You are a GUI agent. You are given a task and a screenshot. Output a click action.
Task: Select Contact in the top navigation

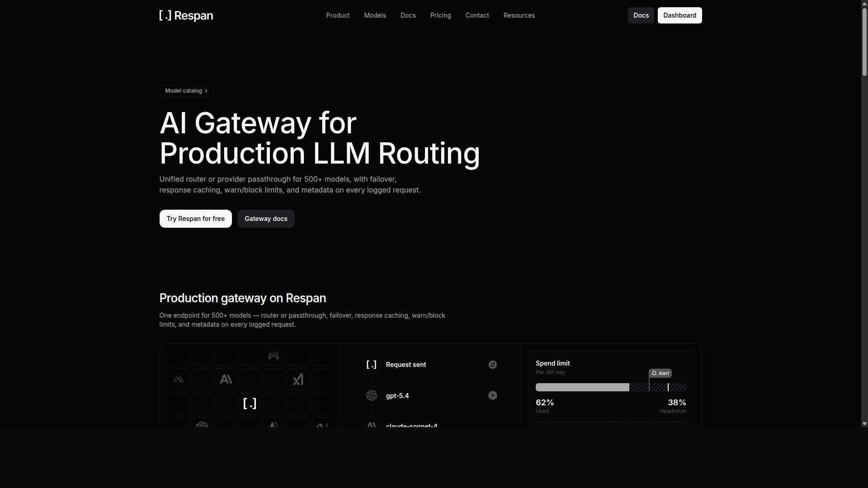tap(477, 15)
